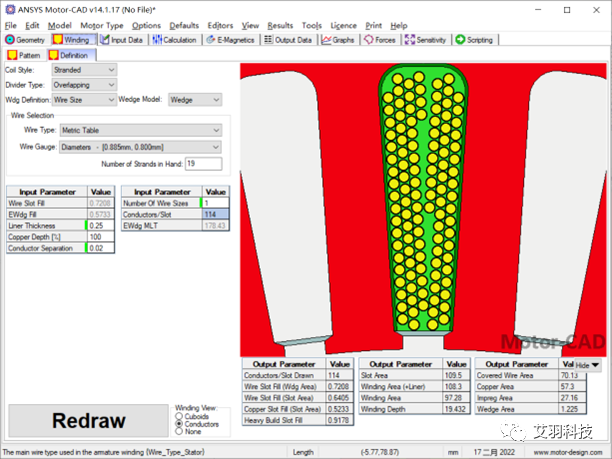Open the Output Data tab
Screen dimensions: 612x459
click(x=288, y=40)
